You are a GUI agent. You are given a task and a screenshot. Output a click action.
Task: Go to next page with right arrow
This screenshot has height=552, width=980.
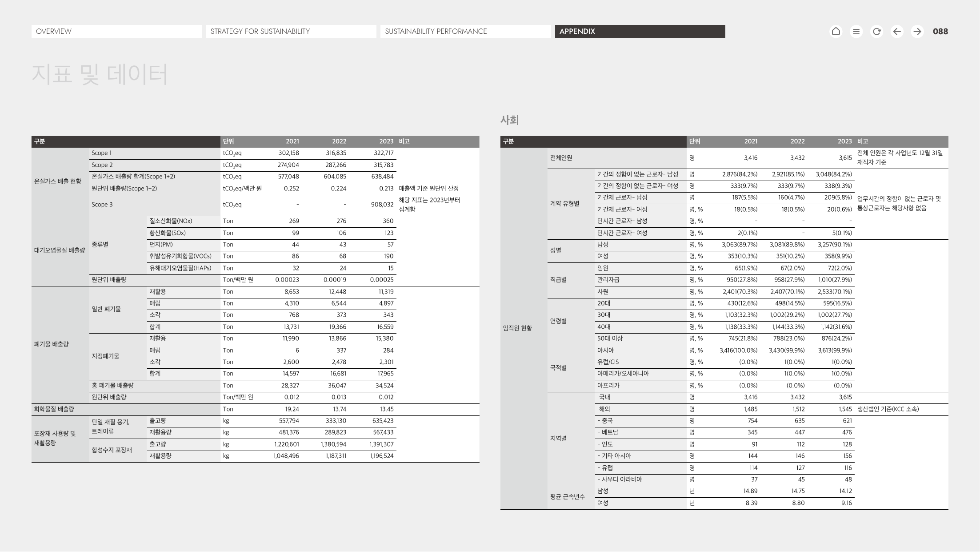coord(917,31)
